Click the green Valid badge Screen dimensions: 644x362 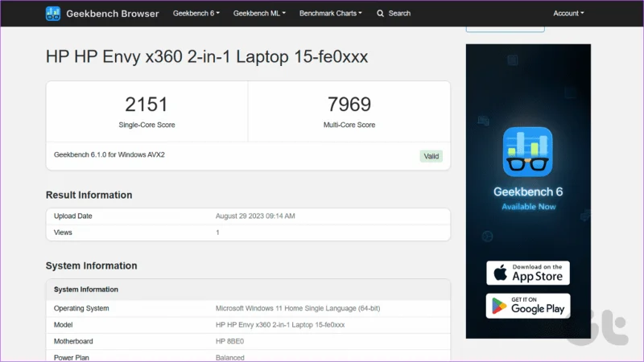431,156
